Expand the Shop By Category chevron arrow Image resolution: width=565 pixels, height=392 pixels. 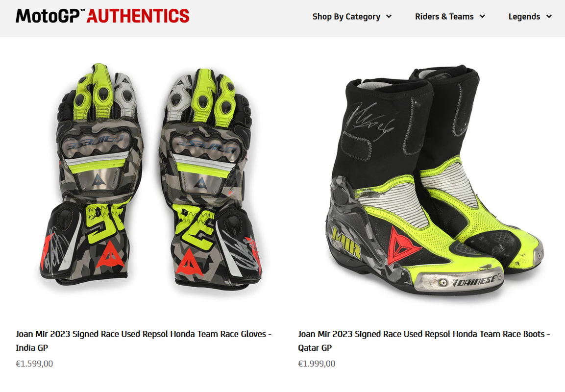click(x=389, y=17)
